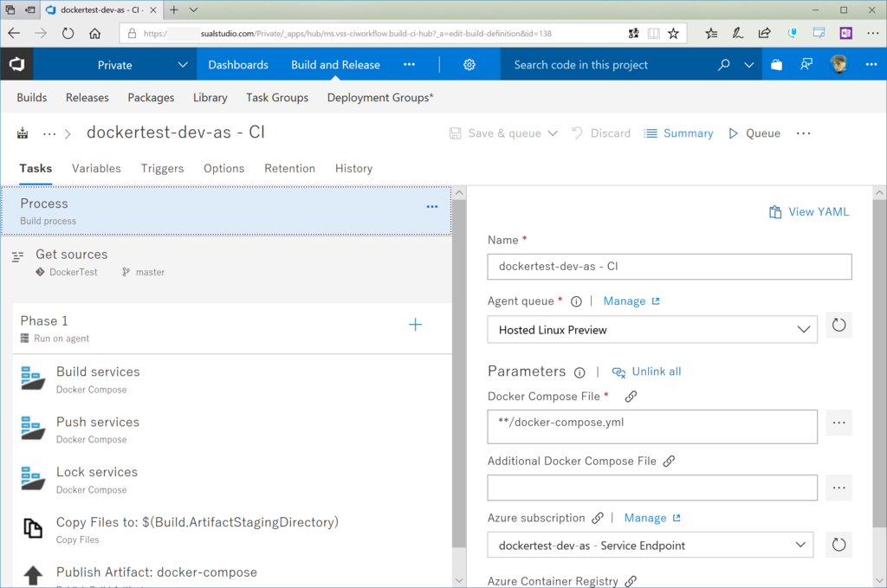Screen dimensions: 887x588
Task: Open the Library section
Action: point(210,97)
